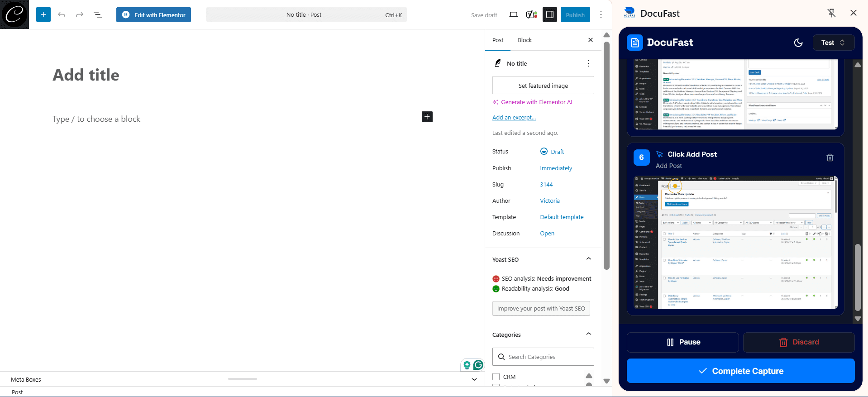Click the Meta Boxes resize handle bar
This screenshot has width=868, height=397.
tap(243, 379)
